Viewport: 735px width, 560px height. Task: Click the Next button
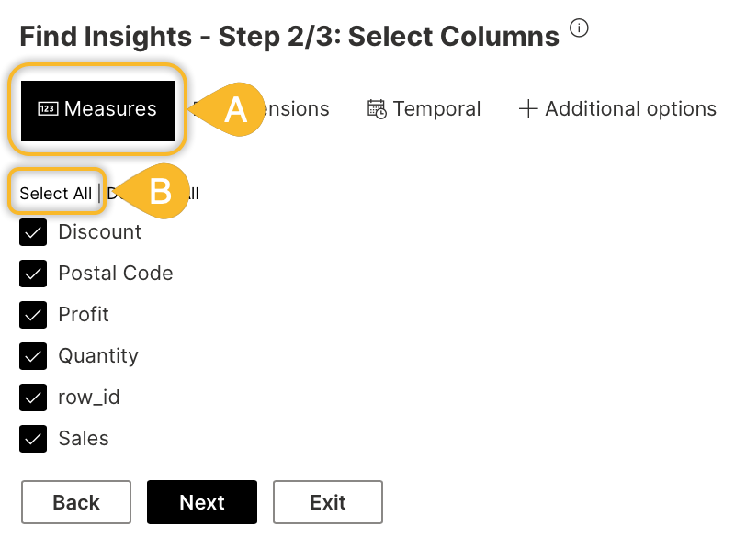tap(202, 502)
